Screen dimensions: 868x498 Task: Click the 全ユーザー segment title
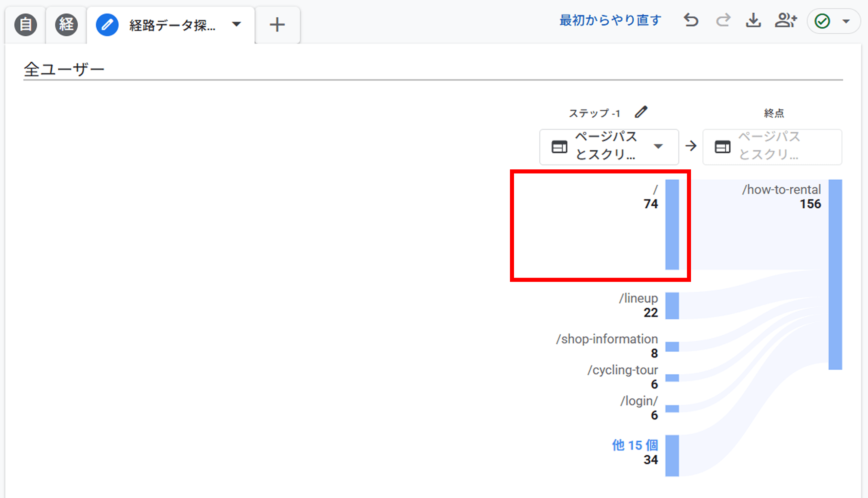pyautogui.click(x=64, y=69)
